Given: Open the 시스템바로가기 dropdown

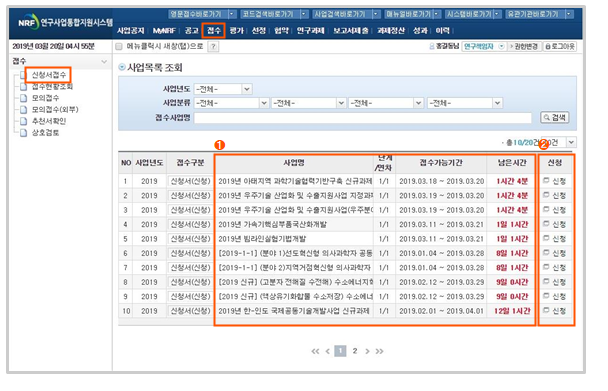Looking at the screenshot, I should 497,14.
